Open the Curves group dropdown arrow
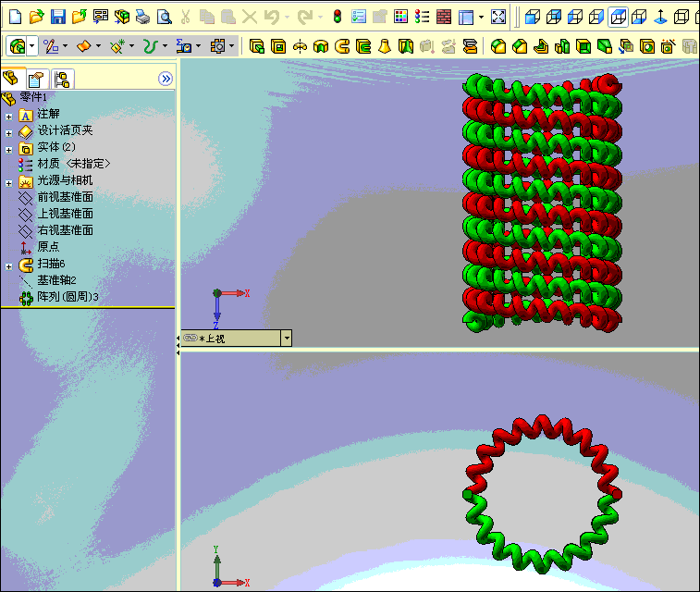The image size is (700, 592). tap(166, 46)
